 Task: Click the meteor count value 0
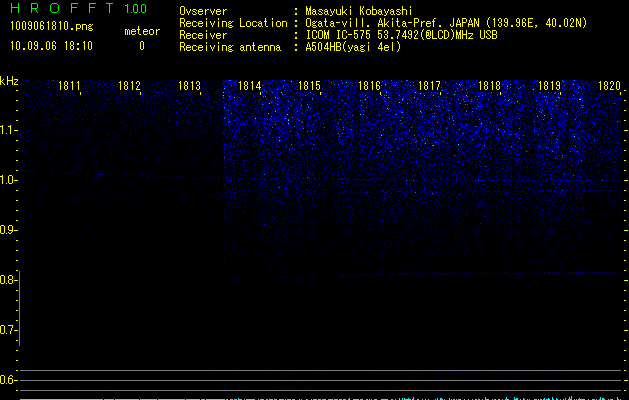coord(142,46)
